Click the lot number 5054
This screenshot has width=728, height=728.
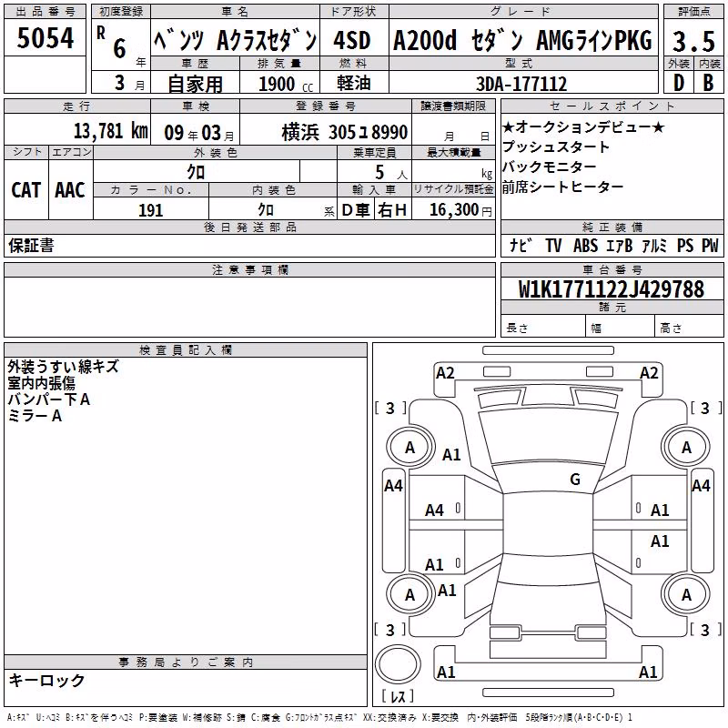tap(45, 38)
